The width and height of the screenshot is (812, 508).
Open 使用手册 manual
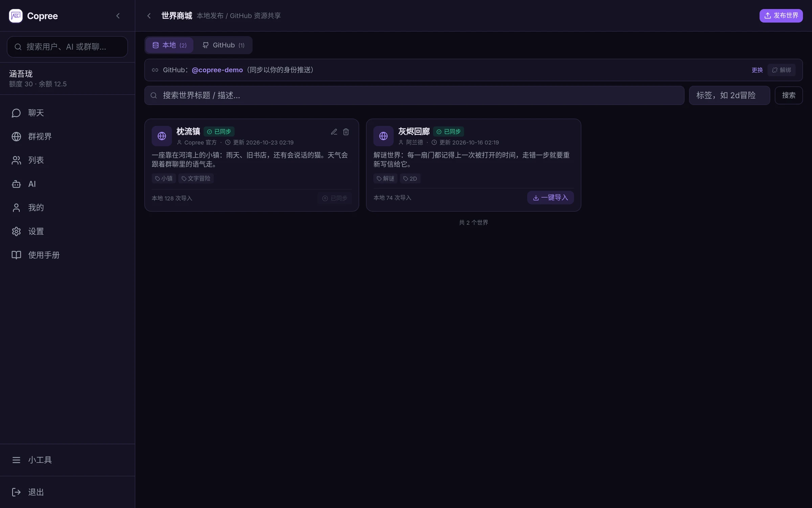pos(67,255)
